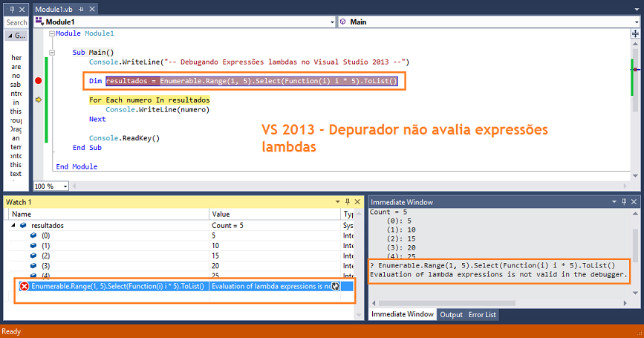The image size is (644, 338).
Task: Toggle auto-hide pin of Immediate Window
Action: (624, 201)
